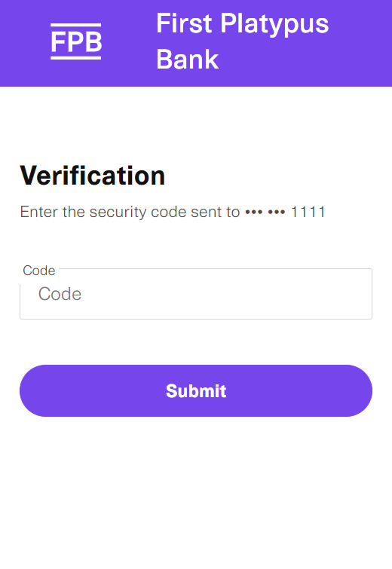Click the masked phone ending 1111
Screen dimensions: 392x569
[x=285, y=212]
